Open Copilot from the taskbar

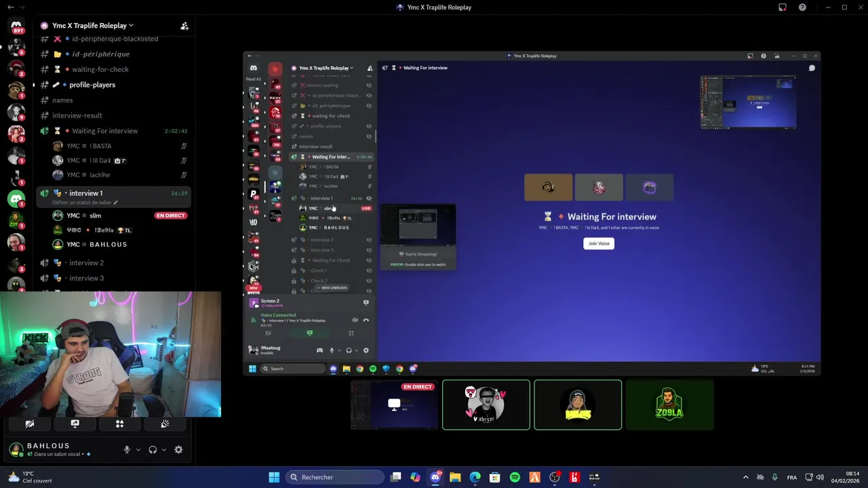(416, 477)
